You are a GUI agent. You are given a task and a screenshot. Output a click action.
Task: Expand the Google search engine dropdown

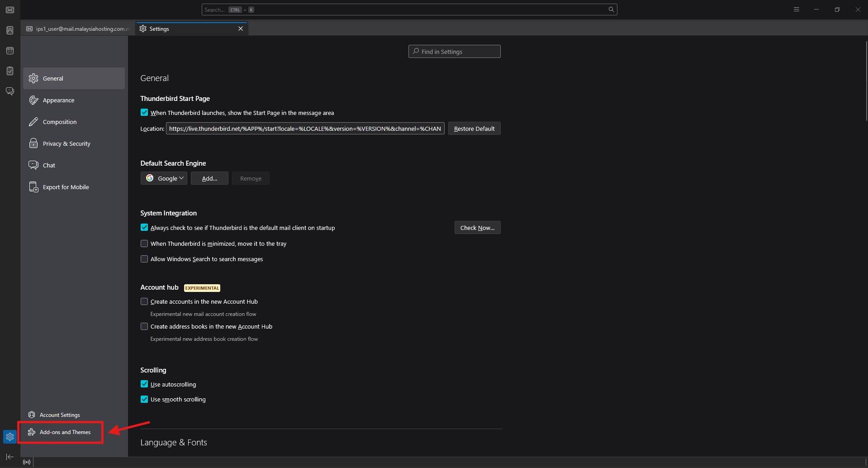(164, 178)
